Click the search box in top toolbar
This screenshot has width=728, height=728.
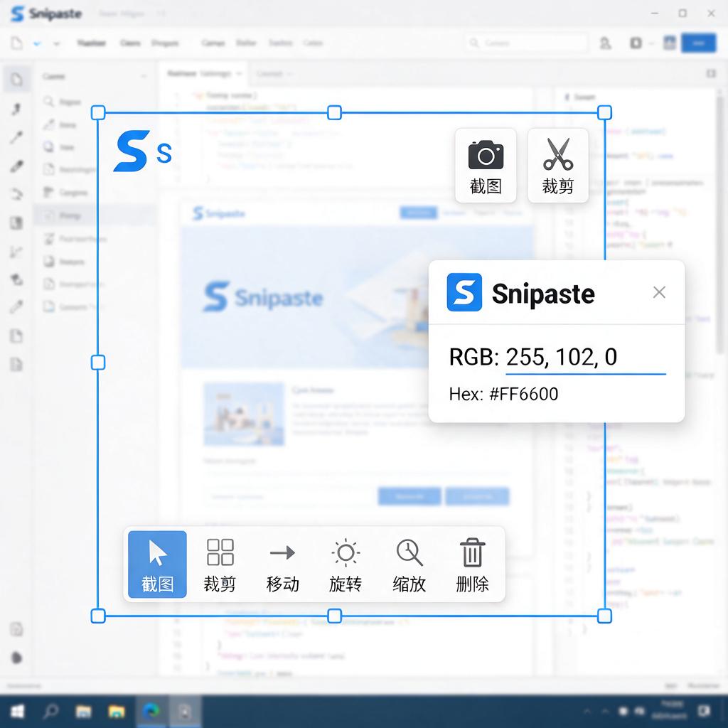click(526, 43)
